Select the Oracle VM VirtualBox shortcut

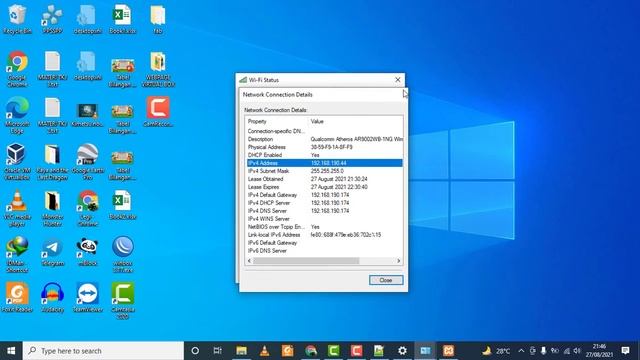(17, 162)
